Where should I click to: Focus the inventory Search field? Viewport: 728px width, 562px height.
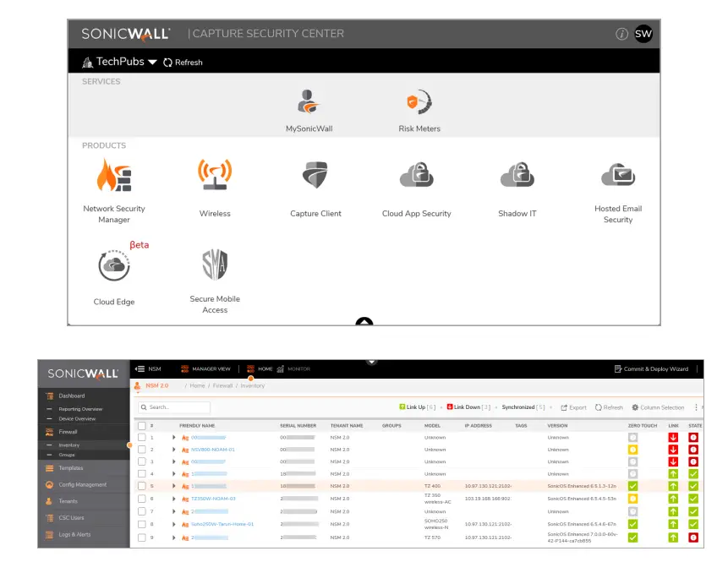(x=174, y=407)
